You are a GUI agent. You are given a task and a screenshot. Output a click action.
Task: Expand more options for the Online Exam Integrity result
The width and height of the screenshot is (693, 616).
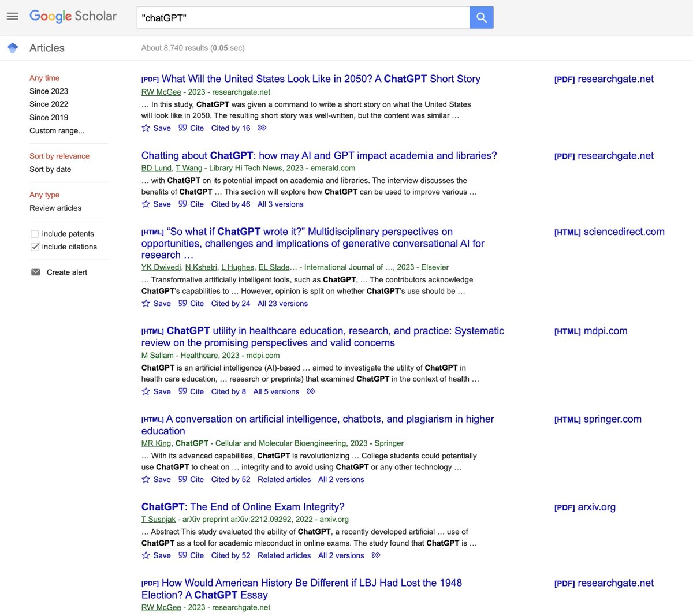tap(377, 555)
